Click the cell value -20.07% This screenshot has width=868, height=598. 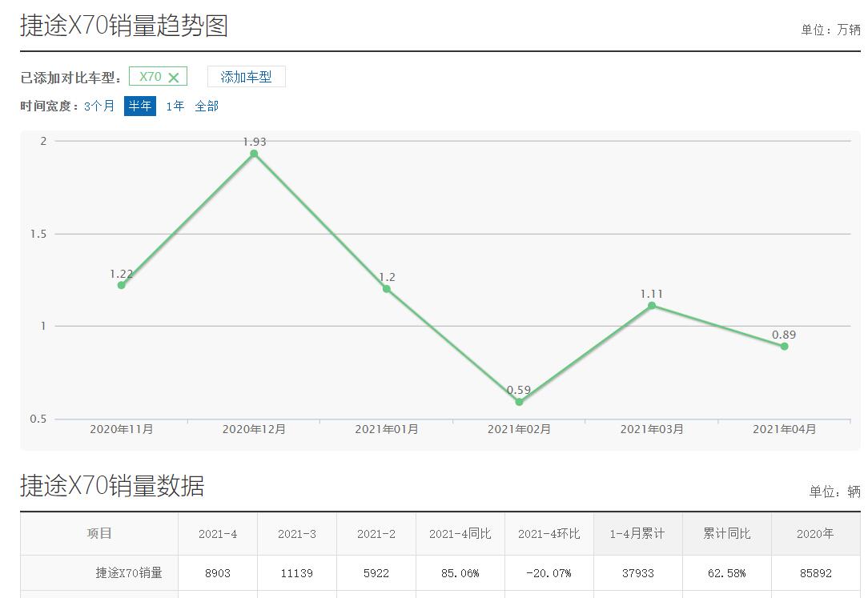pyautogui.click(x=549, y=573)
